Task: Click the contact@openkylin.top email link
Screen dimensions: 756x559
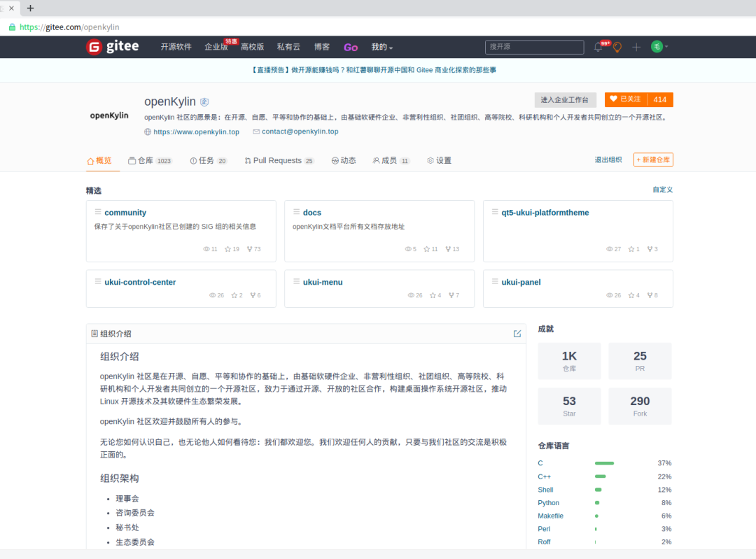Action: pos(300,132)
